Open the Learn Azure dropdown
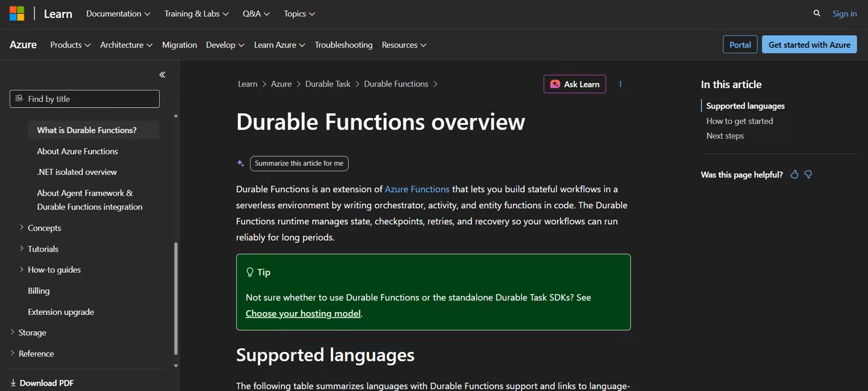868x391 pixels. 280,45
